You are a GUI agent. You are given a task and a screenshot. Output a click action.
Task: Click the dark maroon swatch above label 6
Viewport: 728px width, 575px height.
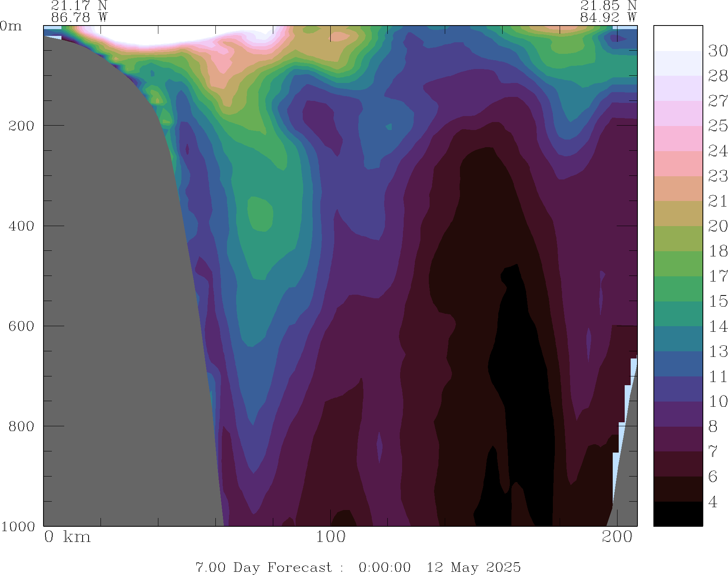point(678,464)
